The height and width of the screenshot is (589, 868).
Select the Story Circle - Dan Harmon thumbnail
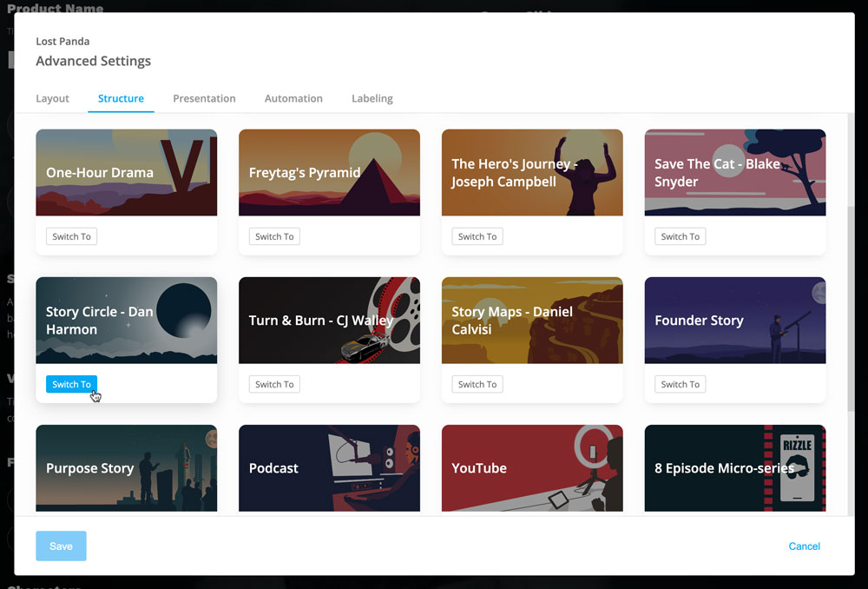[126, 321]
